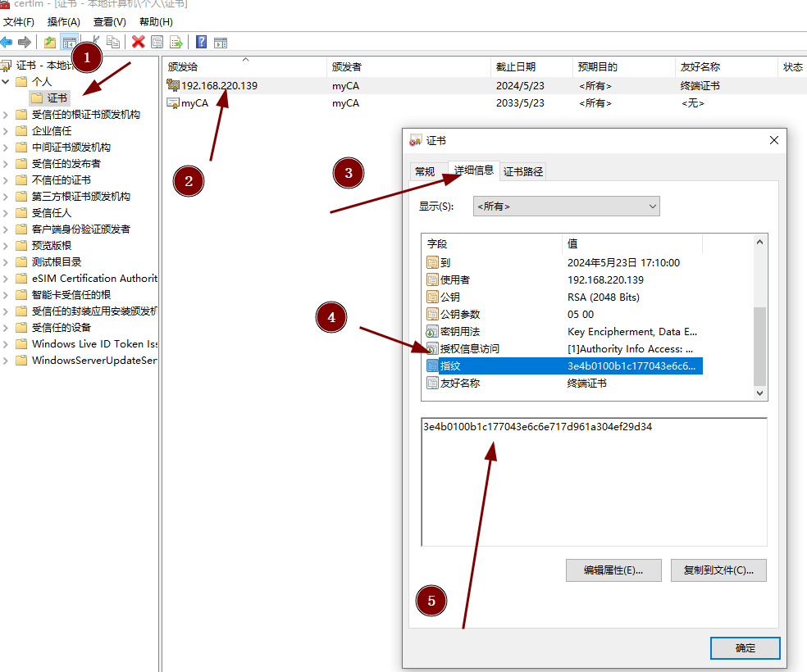Click inside the thumbprint value text box

(594, 482)
